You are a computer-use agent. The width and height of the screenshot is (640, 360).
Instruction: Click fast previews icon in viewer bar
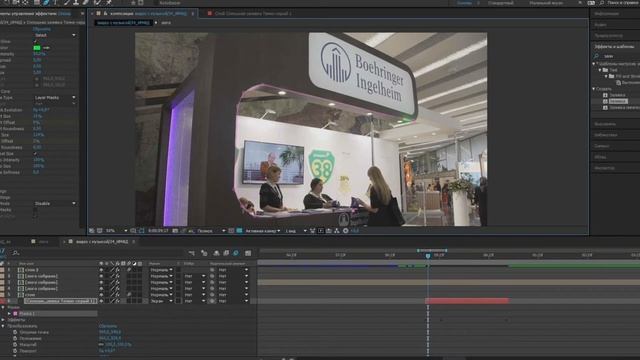pyautogui.click(x=321, y=231)
